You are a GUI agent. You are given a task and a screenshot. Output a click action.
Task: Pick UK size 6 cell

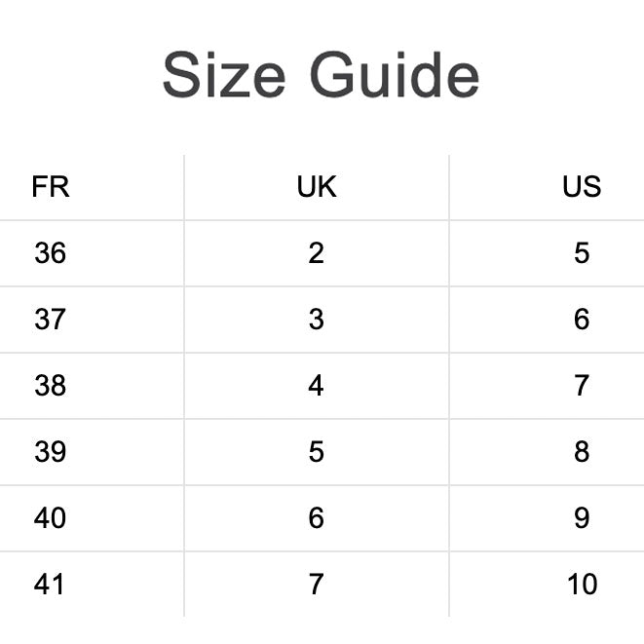(x=317, y=518)
